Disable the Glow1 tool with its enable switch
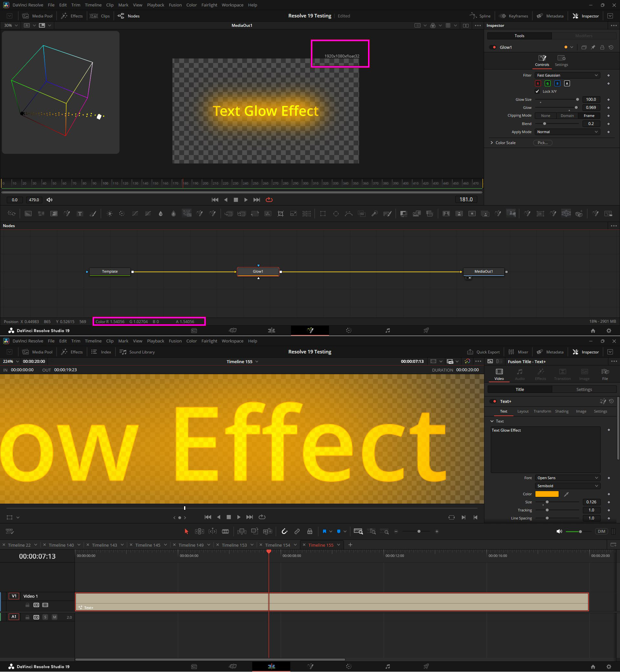The height and width of the screenshot is (672, 620). click(x=493, y=47)
